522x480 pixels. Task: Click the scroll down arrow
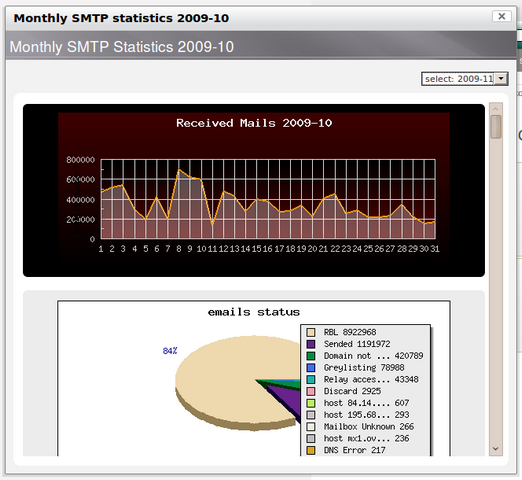click(x=496, y=449)
